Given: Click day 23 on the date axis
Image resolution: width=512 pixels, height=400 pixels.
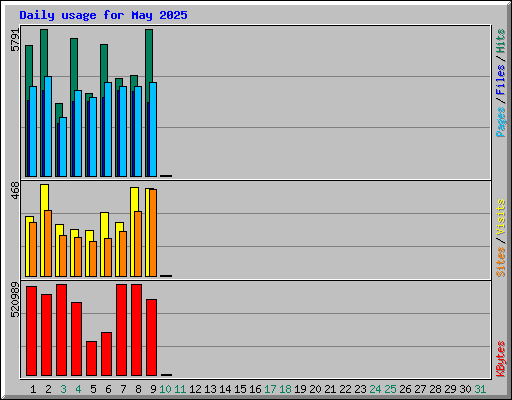Looking at the screenshot, I should (x=360, y=389).
